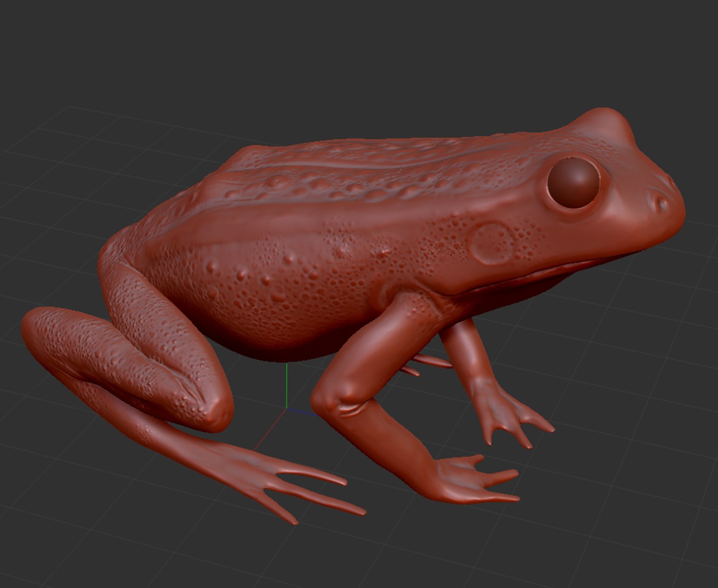This screenshot has height=588, width=718.
Task: Click the circular eardrum behind the eye
Action: [x=492, y=243]
